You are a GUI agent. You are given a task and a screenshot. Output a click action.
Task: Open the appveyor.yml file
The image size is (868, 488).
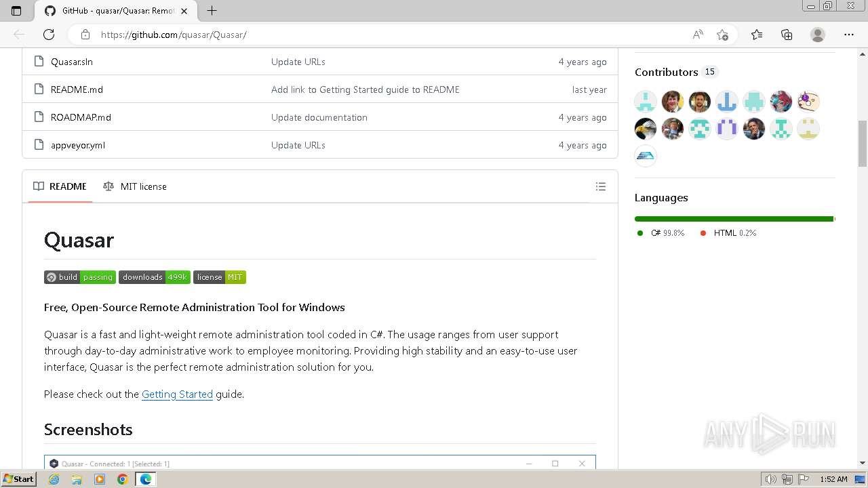[x=77, y=145]
